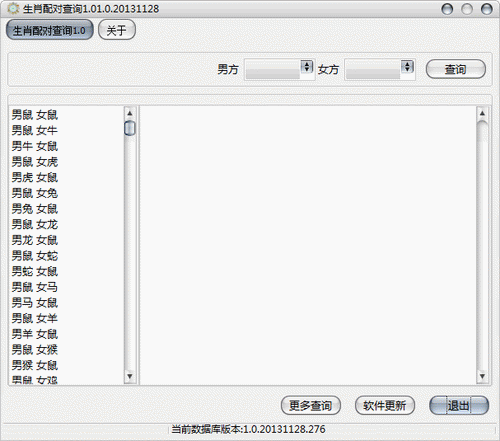This screenshot has height=441, width=500.
Task: Click the down arrow of the result pane scrollbar
Action: click(x=482, y=377)
